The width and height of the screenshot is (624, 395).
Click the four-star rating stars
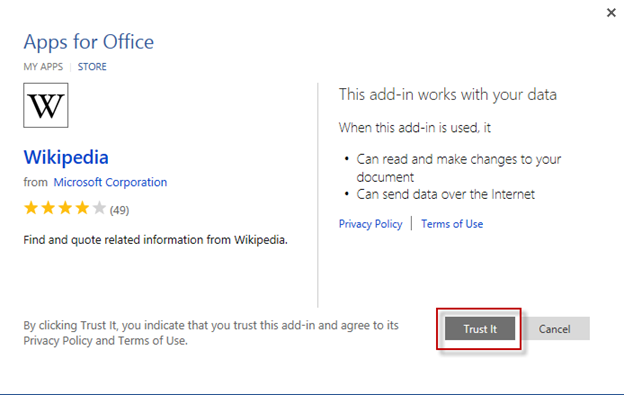click(65, 208)
